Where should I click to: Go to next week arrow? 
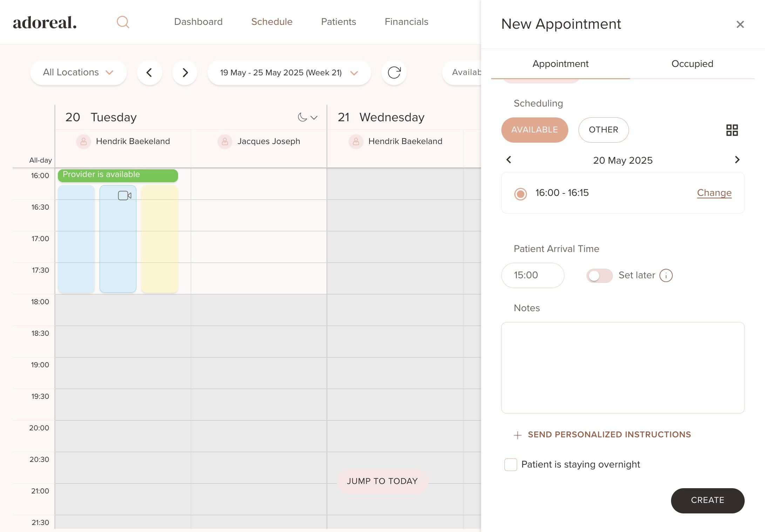pyautogui.click(x=185, y=73)
